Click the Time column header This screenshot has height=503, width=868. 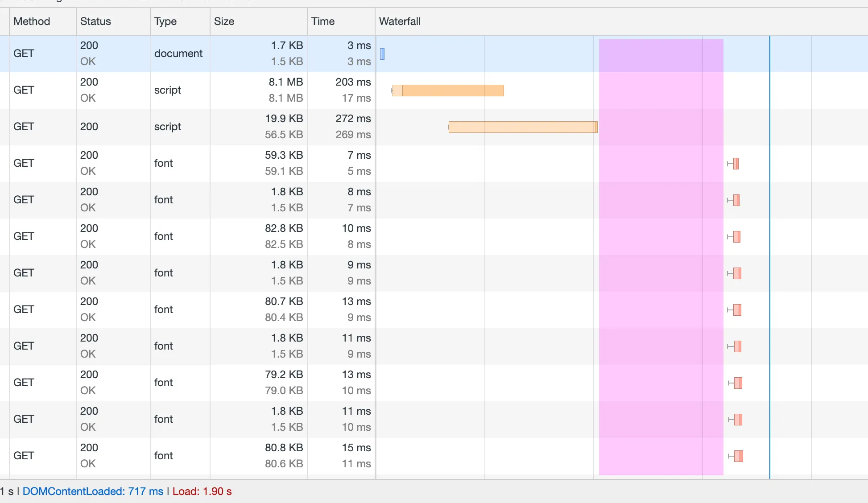coord(322,21)
